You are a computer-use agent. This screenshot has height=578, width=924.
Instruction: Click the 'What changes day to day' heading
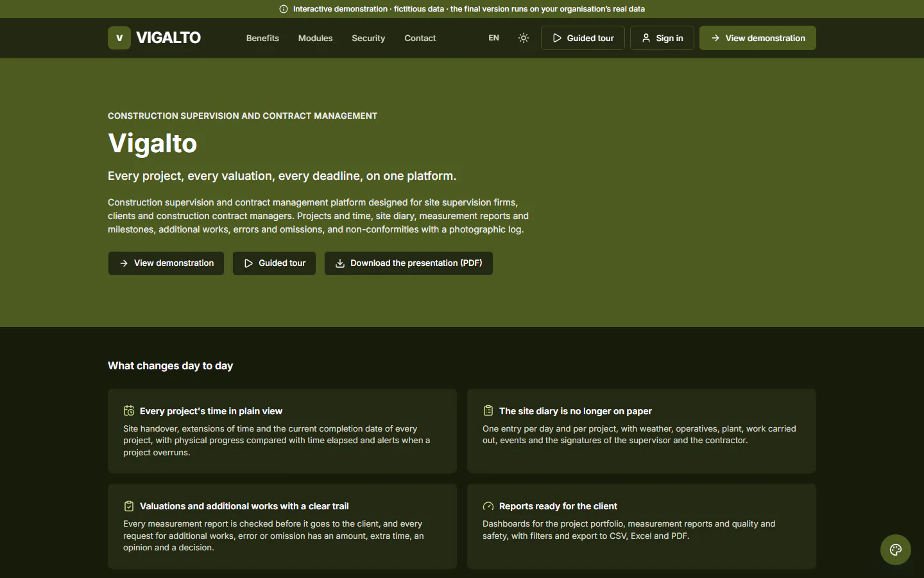point(170,366)
